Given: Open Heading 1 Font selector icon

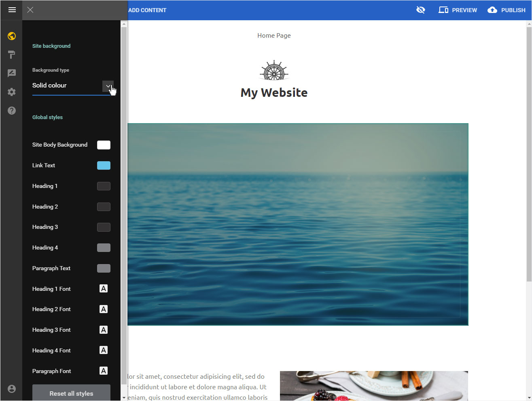Looking at the screenshot, I should pyautogui.click(x=104, y=288).
